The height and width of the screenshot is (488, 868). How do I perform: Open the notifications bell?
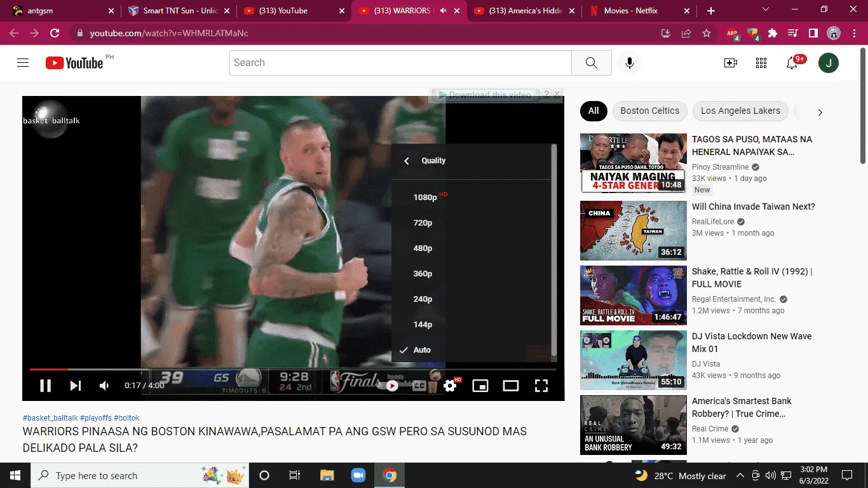click(x=792, y=63)
